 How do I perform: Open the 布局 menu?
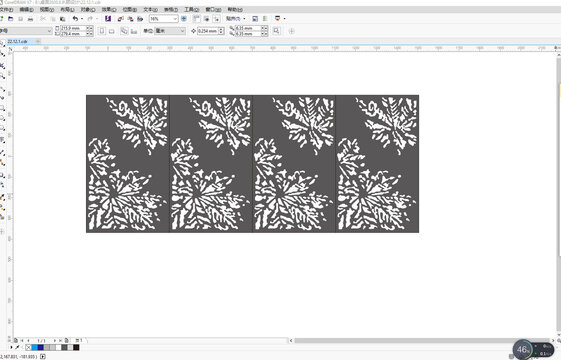point(67,10)
